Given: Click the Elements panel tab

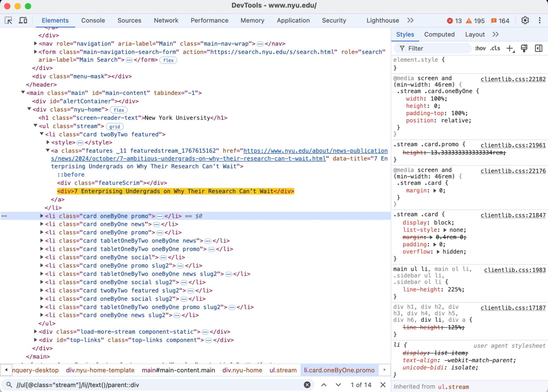Looking at the screenshot, I should tap(55, 20).
